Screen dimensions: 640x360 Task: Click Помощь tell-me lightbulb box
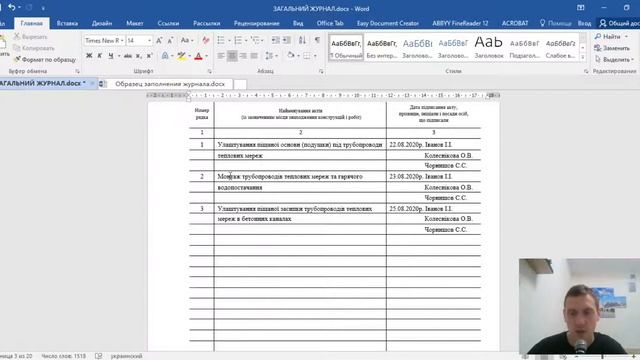click(x=556, y=23)
